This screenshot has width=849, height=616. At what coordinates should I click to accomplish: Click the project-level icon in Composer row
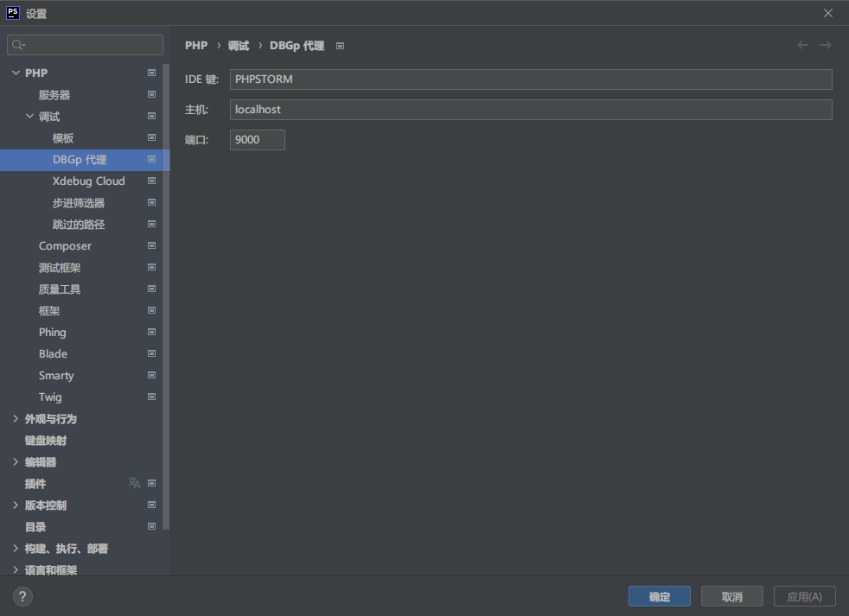pyautogui.click(x=151, y=245)
